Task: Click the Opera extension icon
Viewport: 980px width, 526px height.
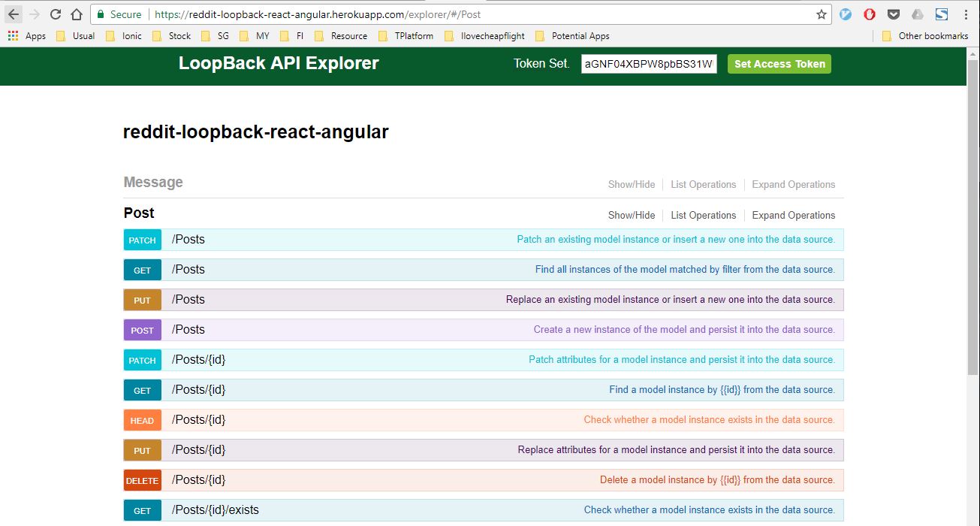Action: [x=870, y=14]
